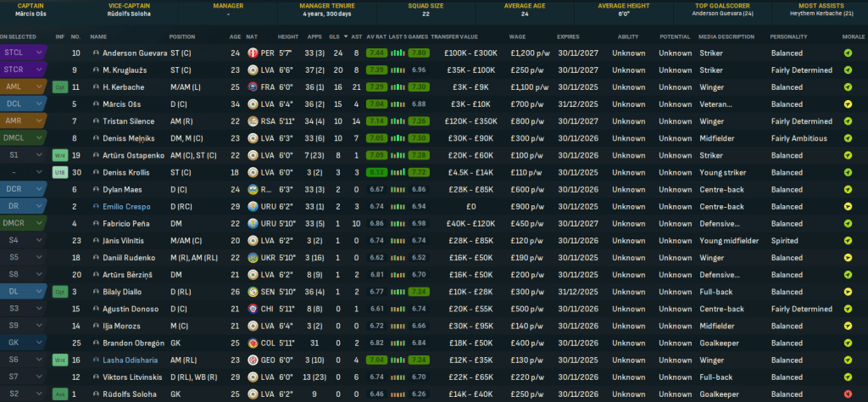Expand the GK position selector for Brandon Obregón

39,343
